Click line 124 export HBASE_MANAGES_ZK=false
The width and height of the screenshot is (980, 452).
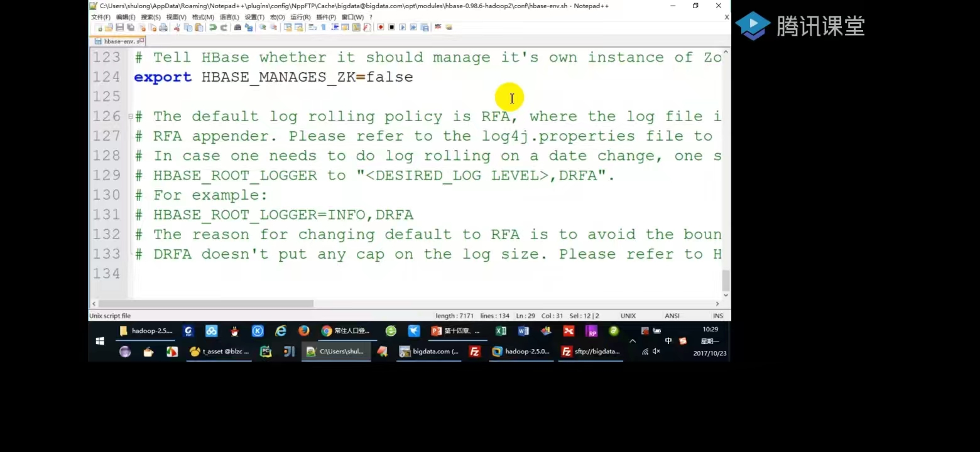tap(273, 77)
